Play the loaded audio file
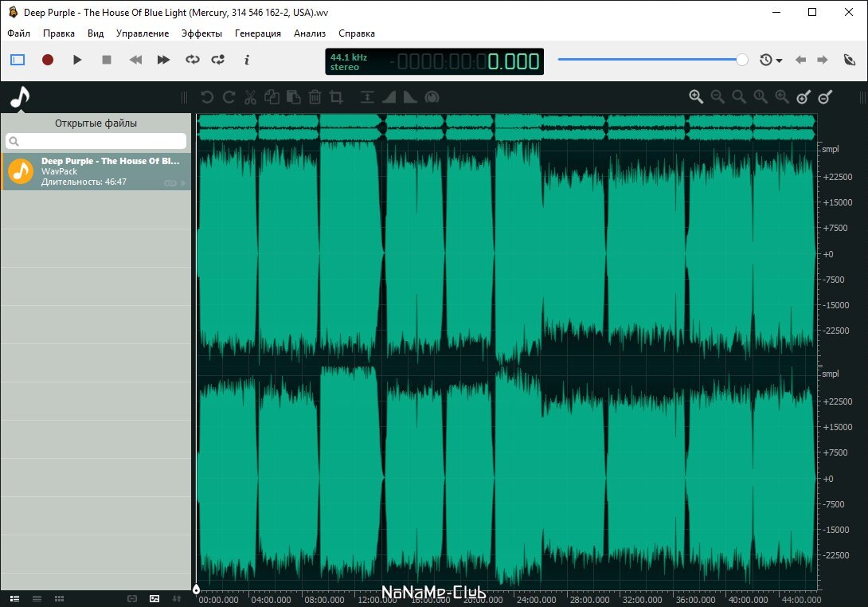868x607 pixels. (77, 59)
